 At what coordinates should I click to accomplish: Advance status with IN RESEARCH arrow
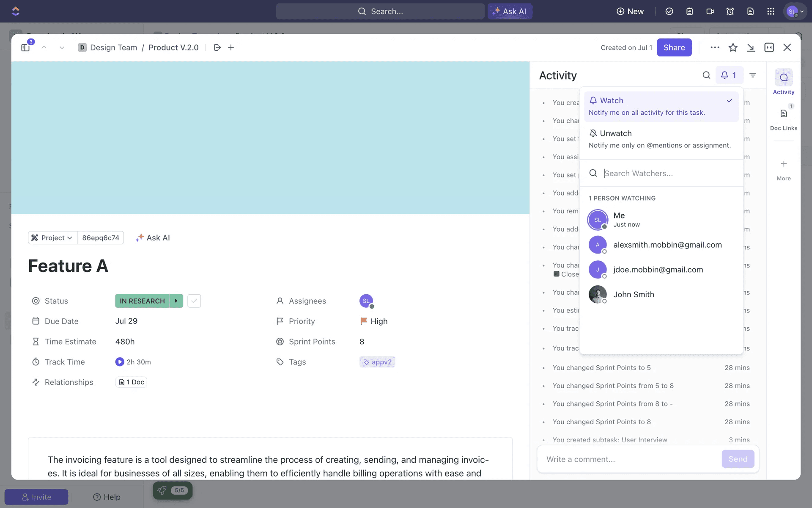pos(176,301)
